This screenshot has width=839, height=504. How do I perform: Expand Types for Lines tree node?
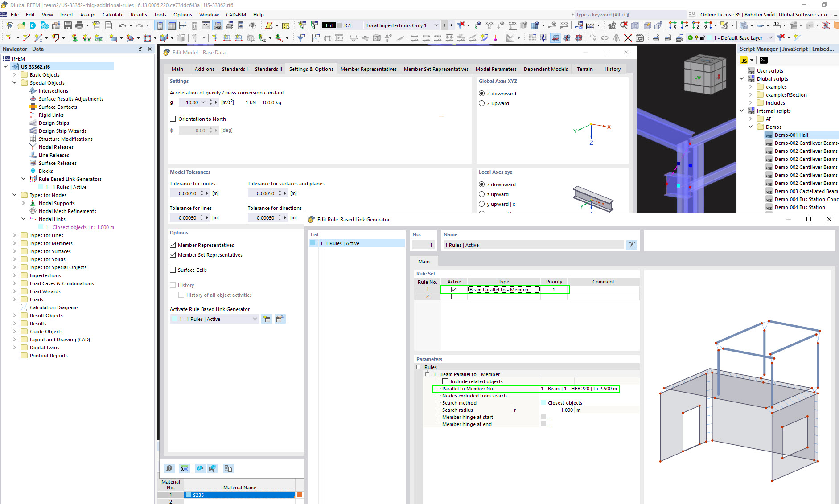coord(15,235)
